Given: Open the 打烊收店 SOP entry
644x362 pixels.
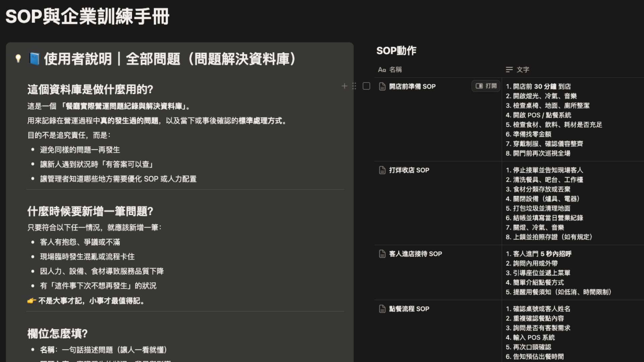Looking at the screenshot, I should pos(409,170).
